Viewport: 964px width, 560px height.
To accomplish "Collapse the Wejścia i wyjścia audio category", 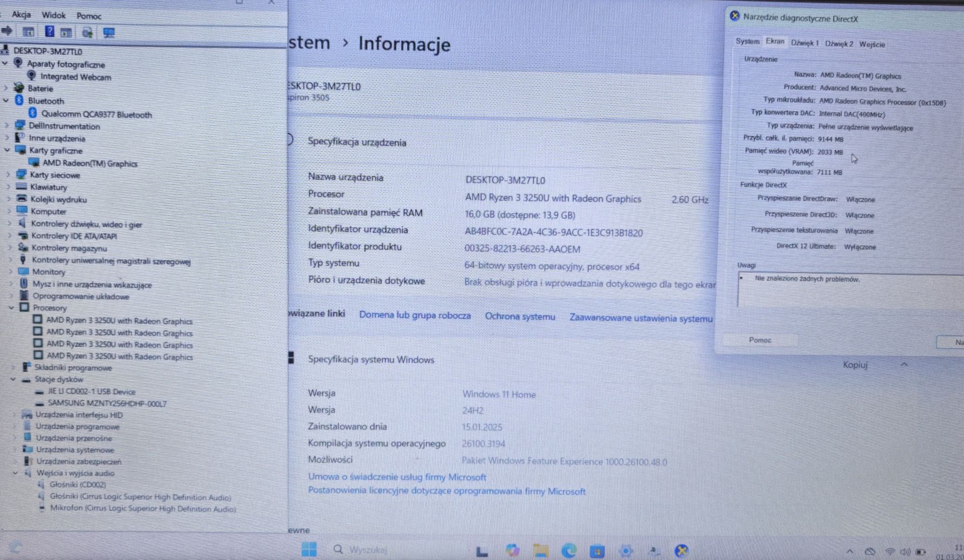I will pos(15,473).
